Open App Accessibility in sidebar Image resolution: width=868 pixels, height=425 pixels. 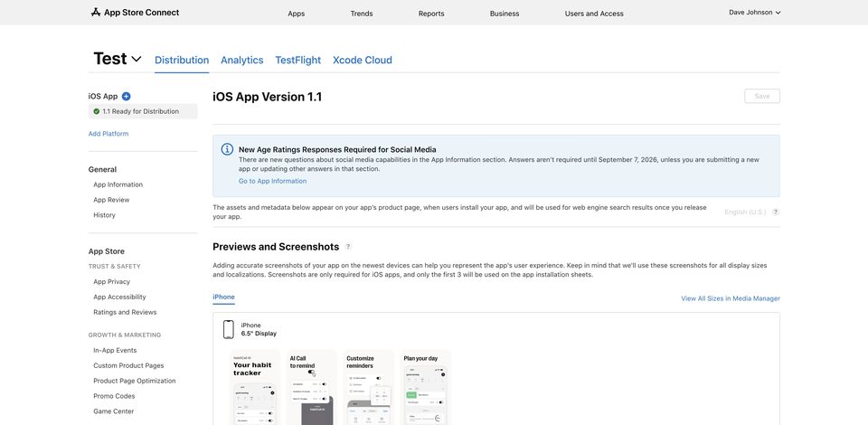(x=119, y=297)
